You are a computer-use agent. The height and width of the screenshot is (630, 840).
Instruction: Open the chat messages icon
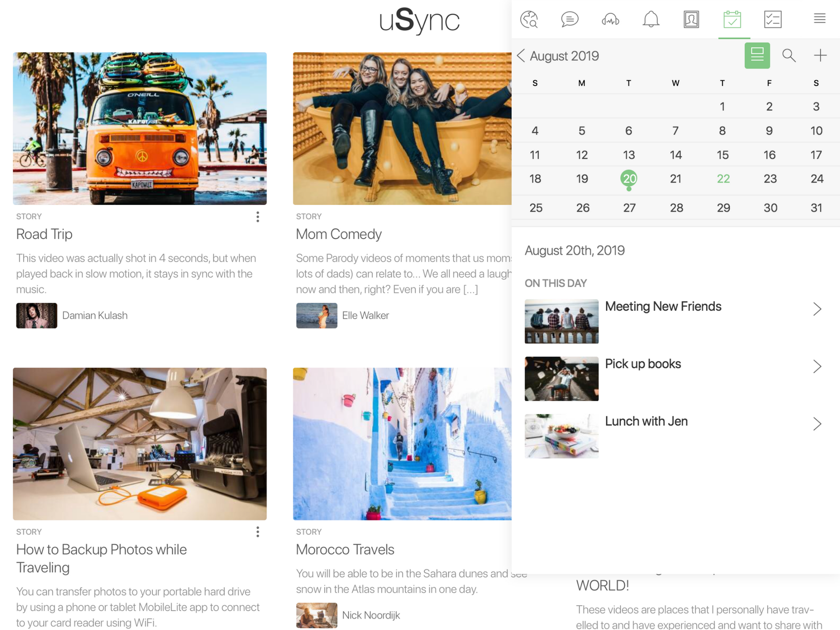(x=569, y=19)
